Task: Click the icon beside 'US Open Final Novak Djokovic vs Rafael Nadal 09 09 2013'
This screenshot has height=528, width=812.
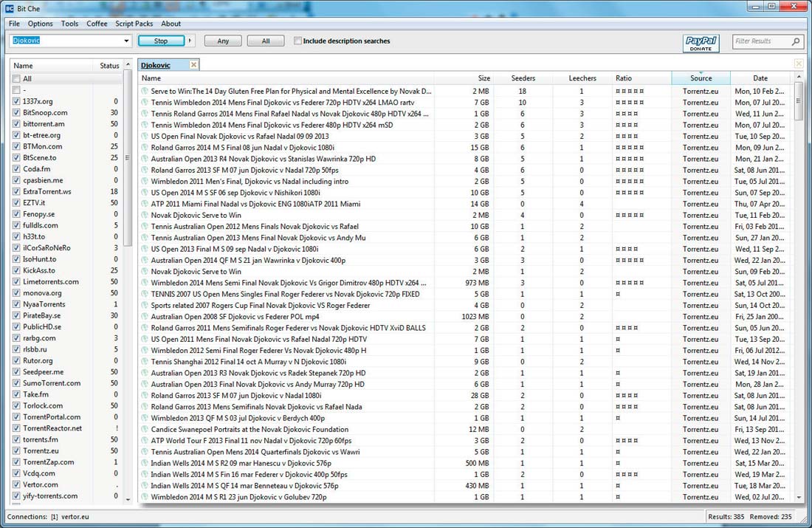Action: 145,137
